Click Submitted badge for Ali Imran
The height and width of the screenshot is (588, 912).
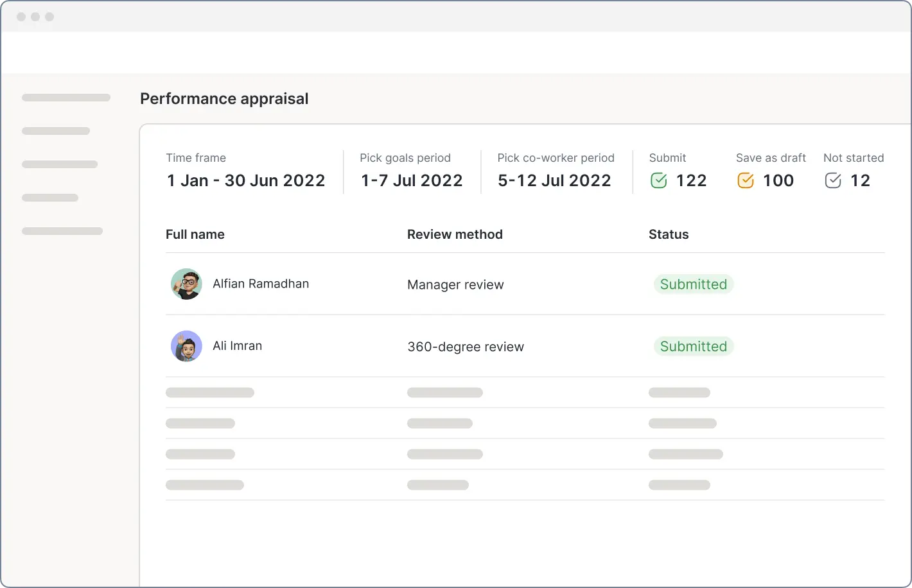[x=693, y=347]
